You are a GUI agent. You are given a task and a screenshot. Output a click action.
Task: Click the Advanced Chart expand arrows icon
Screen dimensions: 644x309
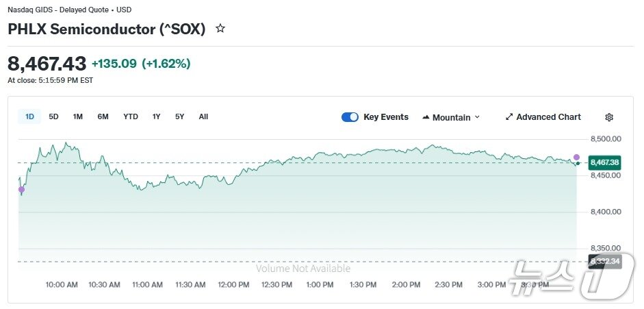508,117
